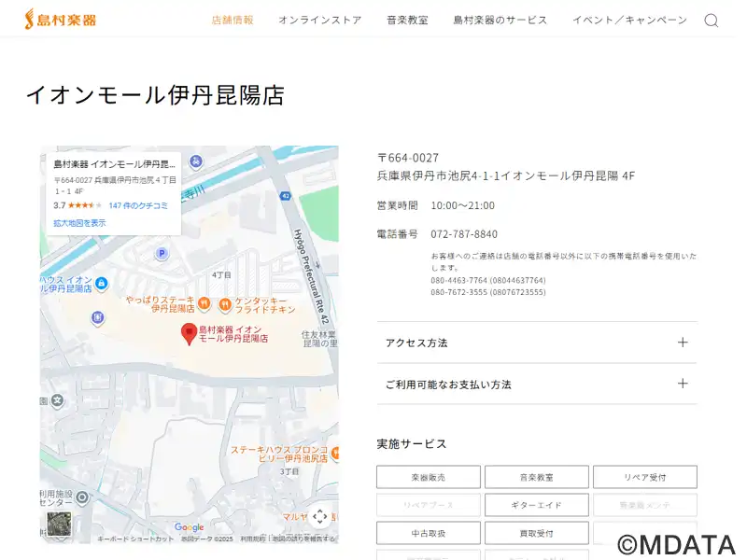
Task: Click 楽器販売 service button
Action: point(429,477)
